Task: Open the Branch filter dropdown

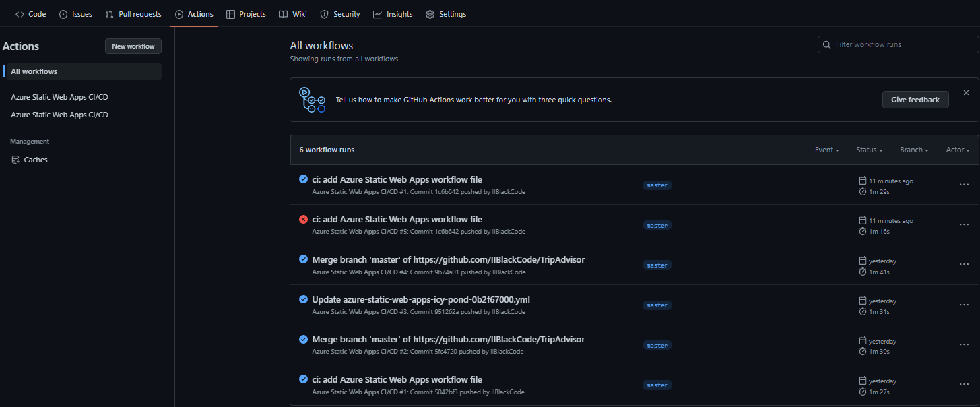Action: 914,150
